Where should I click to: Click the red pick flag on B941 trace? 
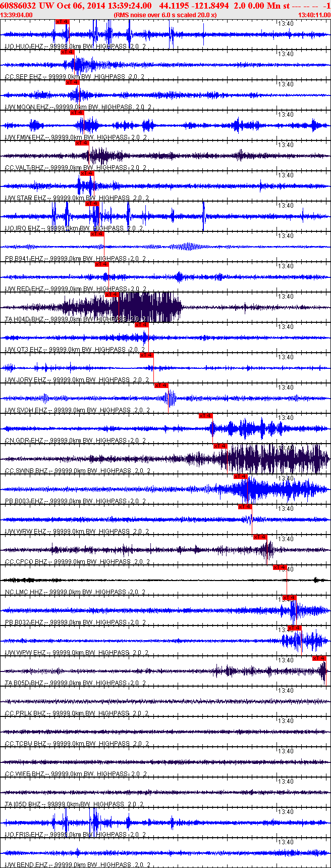click(97, 234)
